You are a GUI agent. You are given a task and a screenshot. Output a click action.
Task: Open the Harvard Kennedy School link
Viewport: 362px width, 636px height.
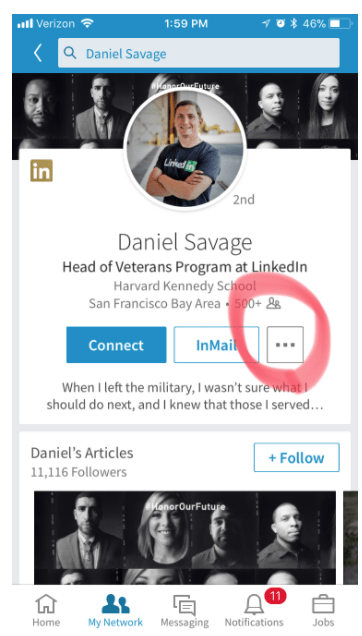(x=185, y=286)
